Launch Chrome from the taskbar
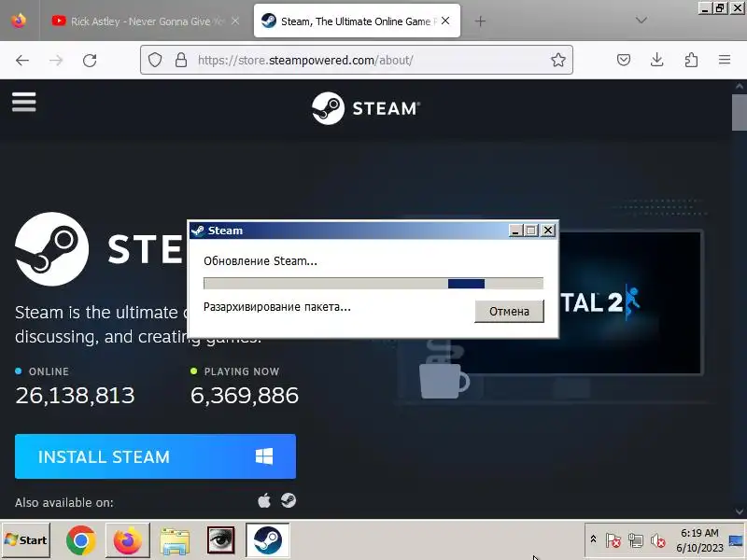Image resolution: width=747 pixels, height=560 pixels. tap(81, 540)
